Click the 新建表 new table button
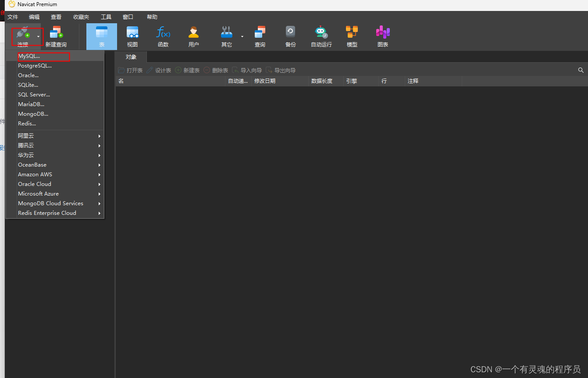 pos(187,70)
